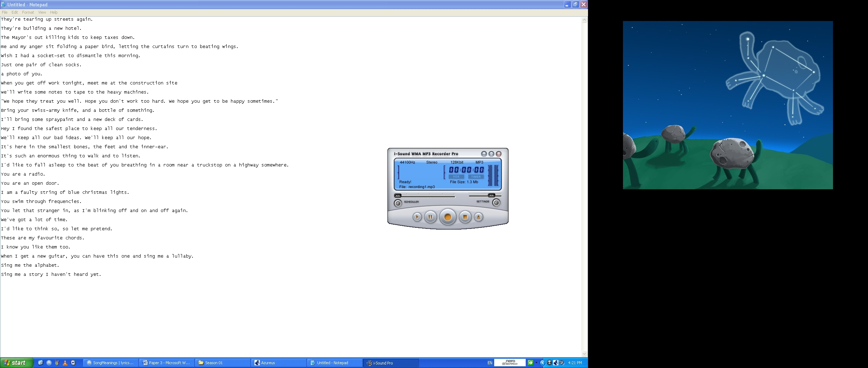Click the playback position slider handle
The height and width of the screenshot is (368, 868).
pyautogui.click(x=398, y=196)
